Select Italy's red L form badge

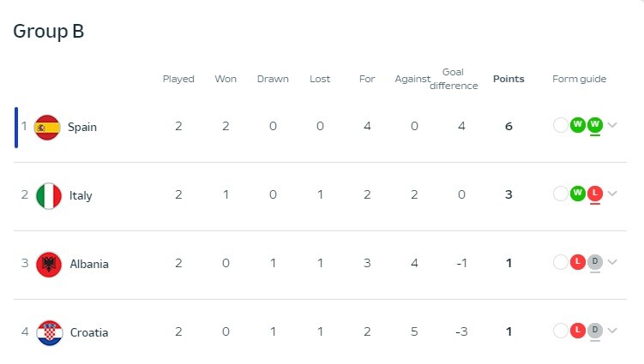click(x=595, y=194)
